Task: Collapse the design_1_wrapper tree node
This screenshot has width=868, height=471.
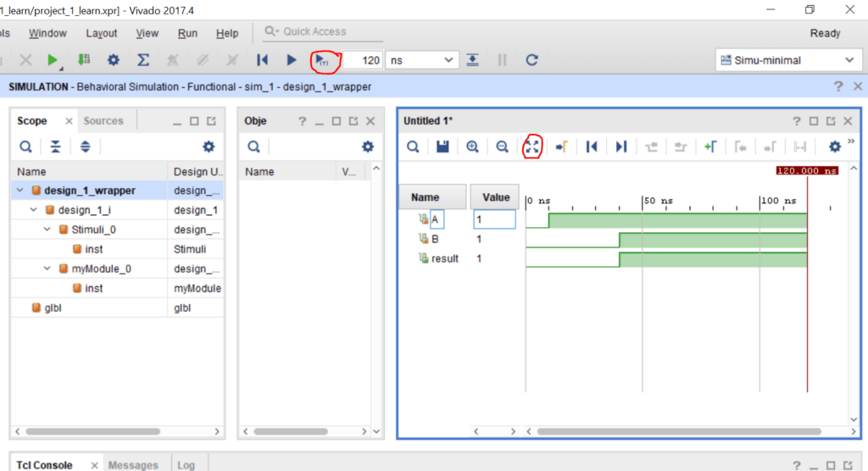Action: point(20,191)
